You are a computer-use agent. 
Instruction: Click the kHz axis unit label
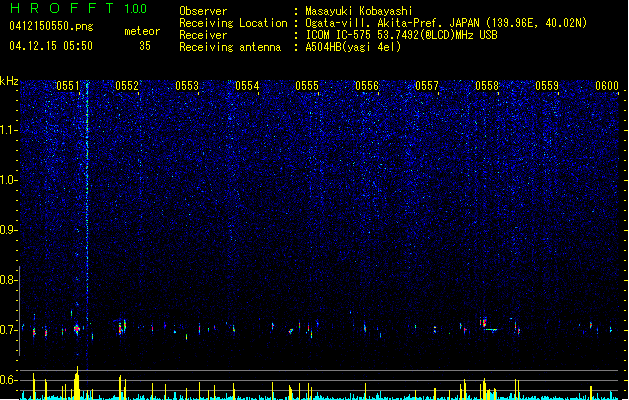[x=9, y=81]
